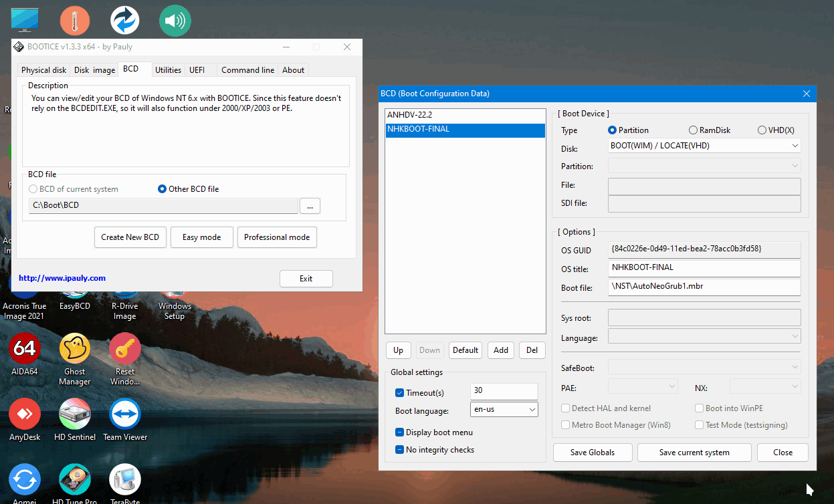
Task: Open the NX dropdown
Action: pyautogui.click(x=765, y=386)
